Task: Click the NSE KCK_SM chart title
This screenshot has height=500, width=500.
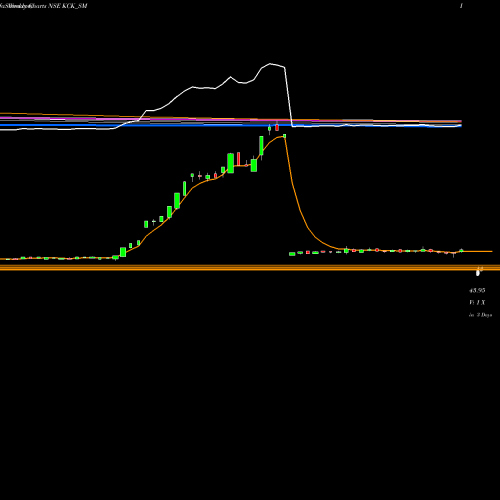Action: tap(68, 6)
